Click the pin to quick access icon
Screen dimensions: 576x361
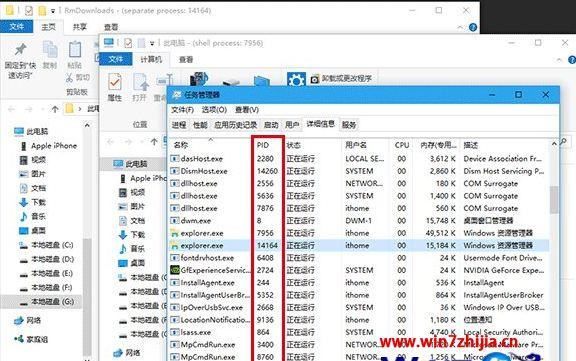click(x=20, y=50)
